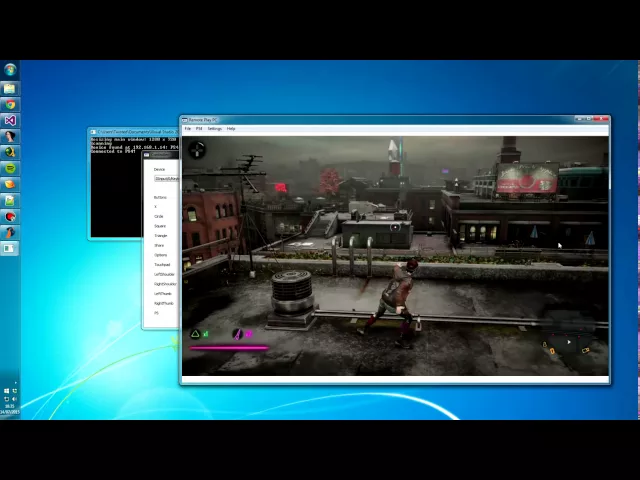
Task: Select the highlighted Remote Play taskbar button
Action: tap(10, 248)
